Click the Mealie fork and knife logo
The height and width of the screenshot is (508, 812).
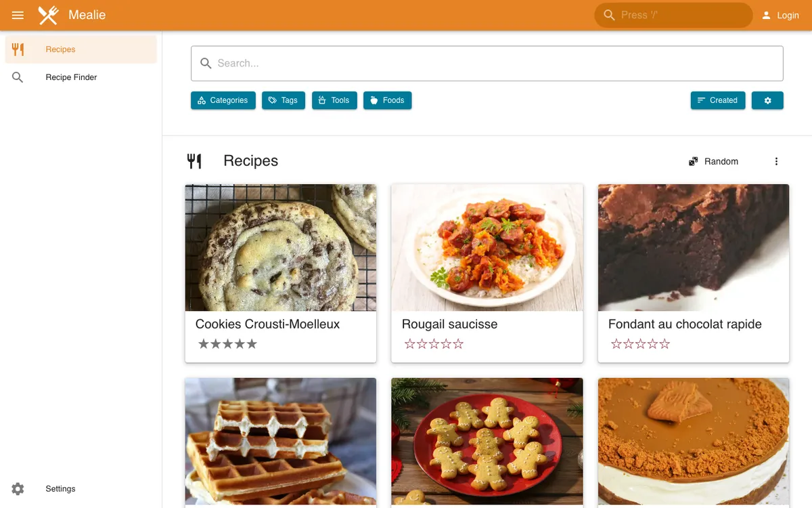tap(48, 15)
